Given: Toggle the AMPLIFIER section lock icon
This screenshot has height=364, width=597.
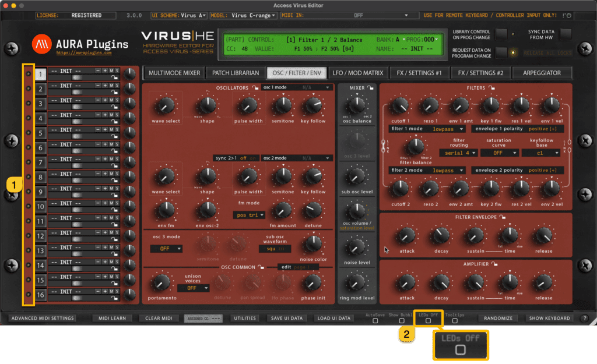Looking at the screenshot, I should (x=494, y=264).
